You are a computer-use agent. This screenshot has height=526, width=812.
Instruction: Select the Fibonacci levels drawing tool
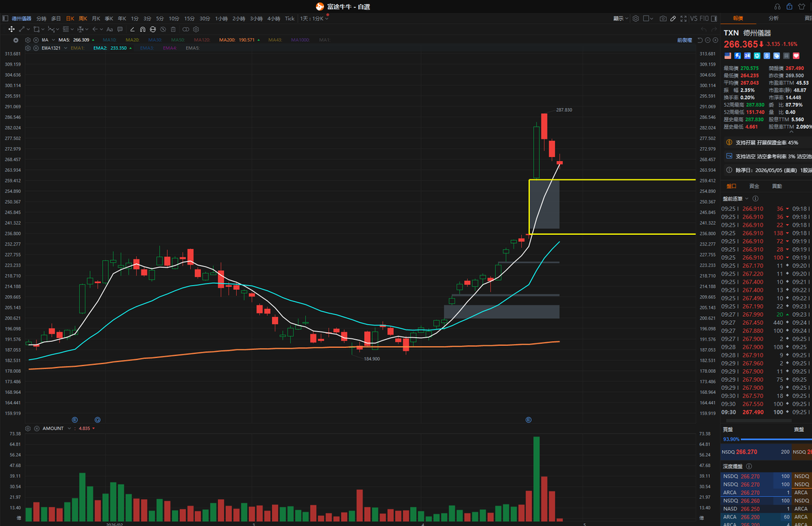point(66,29)
